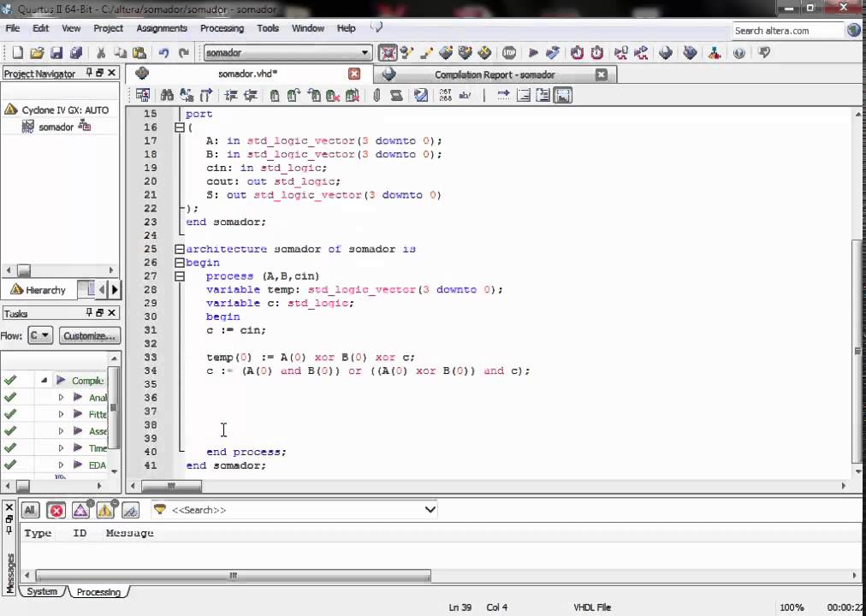Open the Flow dropdown in Tasks panel
Image resolution: width=866 pixels, height=616 pixels.
point(40,335)
